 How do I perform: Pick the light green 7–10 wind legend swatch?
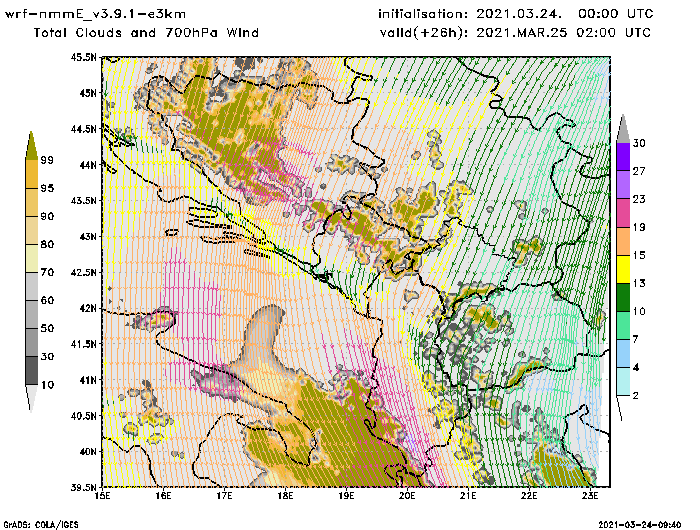623,326
